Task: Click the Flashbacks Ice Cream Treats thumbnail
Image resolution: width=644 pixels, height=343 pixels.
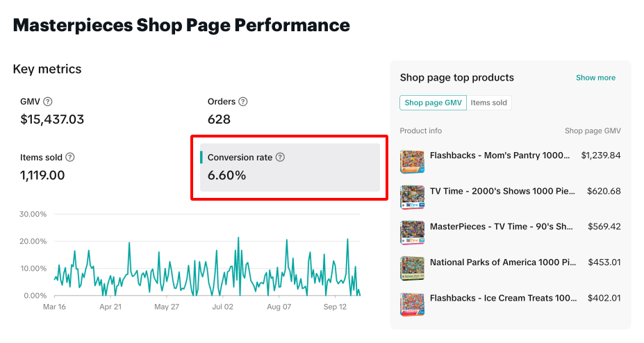Action: pos(412,304)
